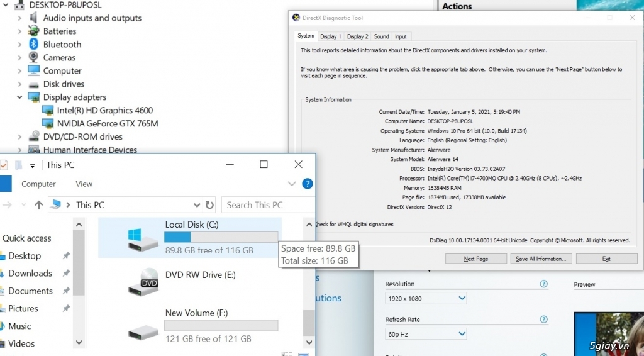
Task: Expand the Audio inputs and outputs node
Action: click(19, 18)
